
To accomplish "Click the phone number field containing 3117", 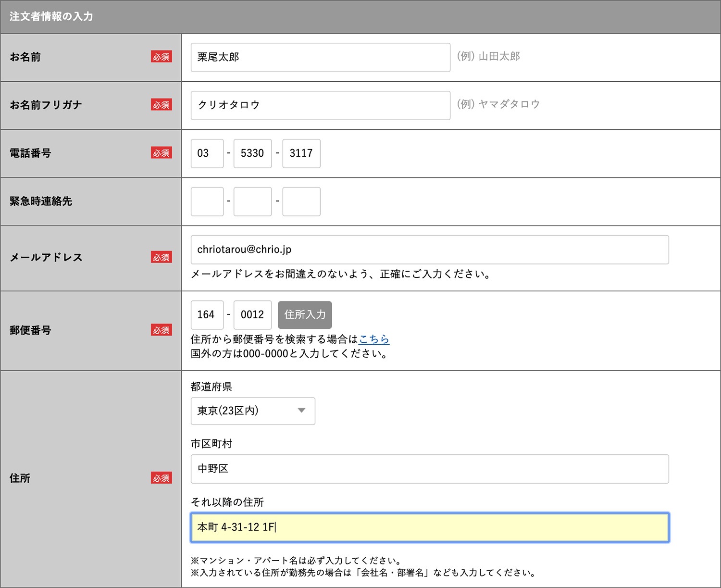I will tap(301, 153).
